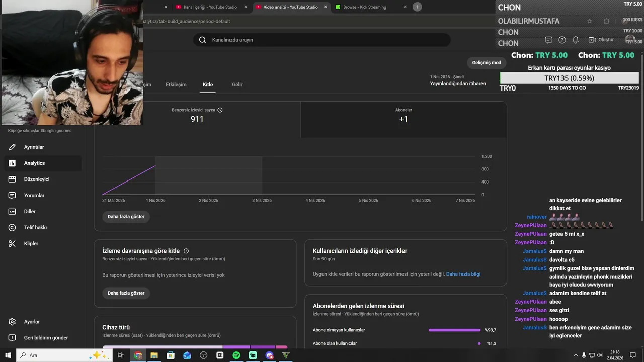Click the search magnifier icon

(x=203, y=40)
